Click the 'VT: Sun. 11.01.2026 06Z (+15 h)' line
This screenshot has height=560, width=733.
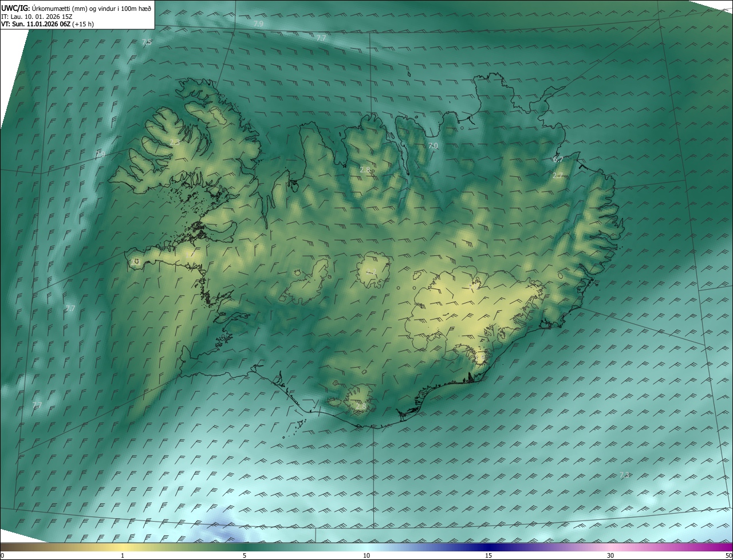coord(48,24)
